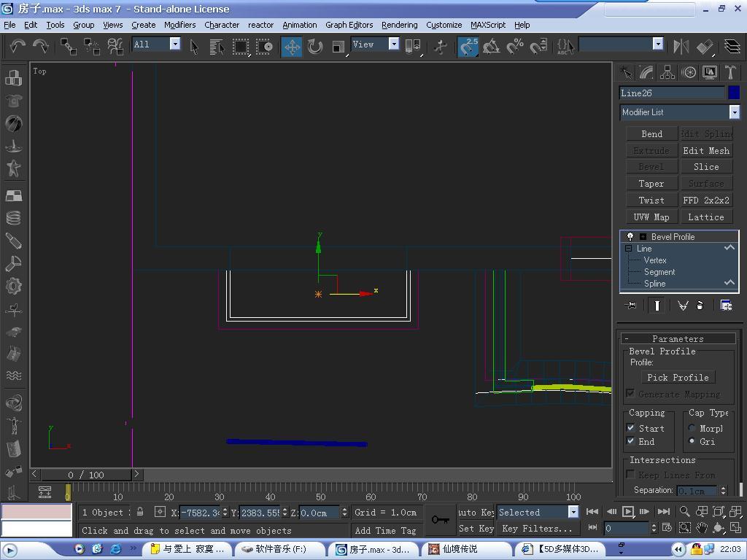Viewport: 747px width, 560px height.
Task: Activate the Select and Move tool
Action: coord(292,47)
